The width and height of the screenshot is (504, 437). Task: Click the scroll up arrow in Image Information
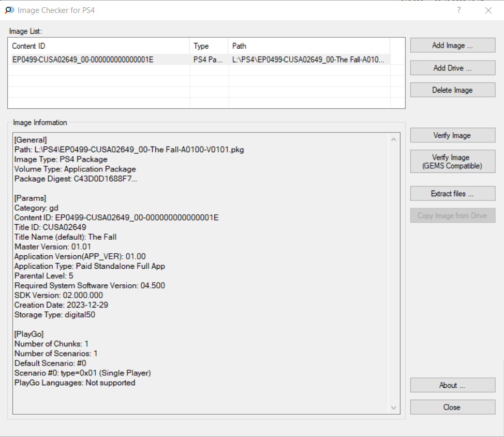click(x=393, y=139)
